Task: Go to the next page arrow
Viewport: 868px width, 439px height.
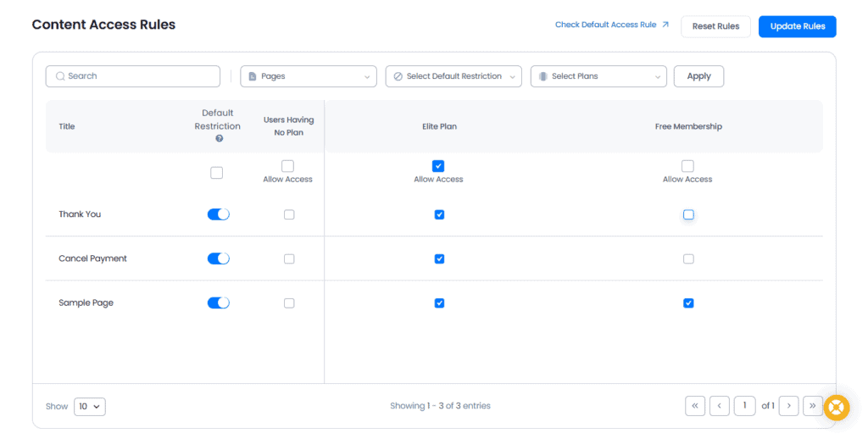Action: pos(789,406)
